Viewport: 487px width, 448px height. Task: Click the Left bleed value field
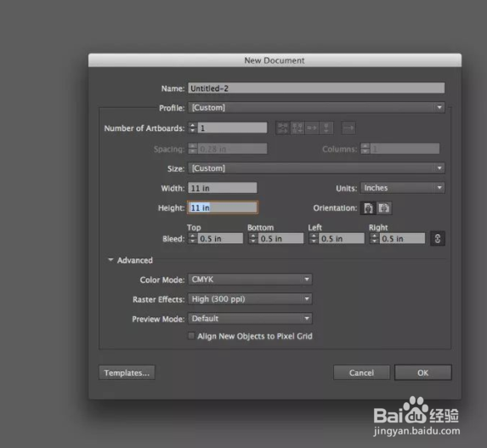[342, 239]
